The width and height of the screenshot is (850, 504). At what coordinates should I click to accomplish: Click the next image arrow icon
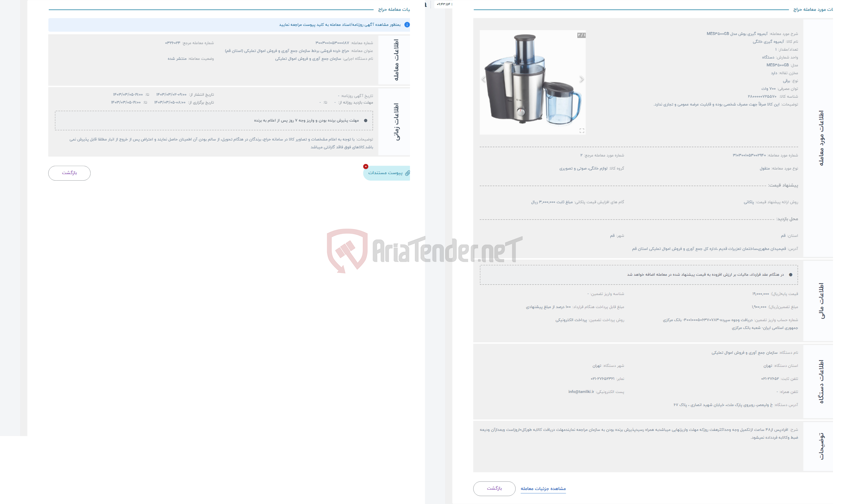click(581, 79)
